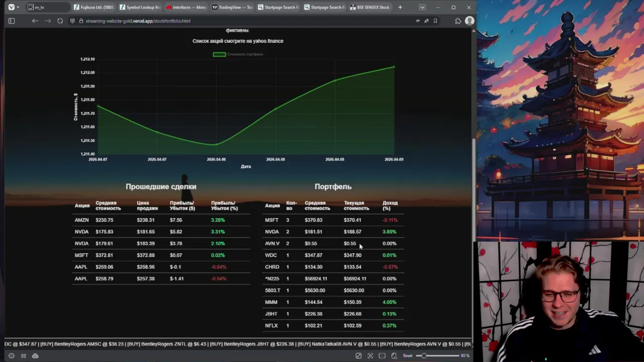Click the Цена продажи column header
The image size is (644, 362).
coord(147,206)
